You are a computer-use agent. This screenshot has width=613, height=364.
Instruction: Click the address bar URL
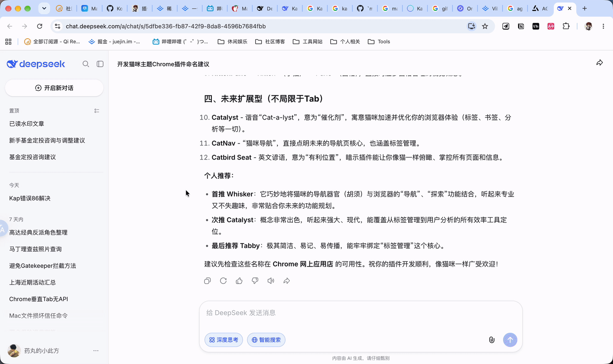click(166, 26)
